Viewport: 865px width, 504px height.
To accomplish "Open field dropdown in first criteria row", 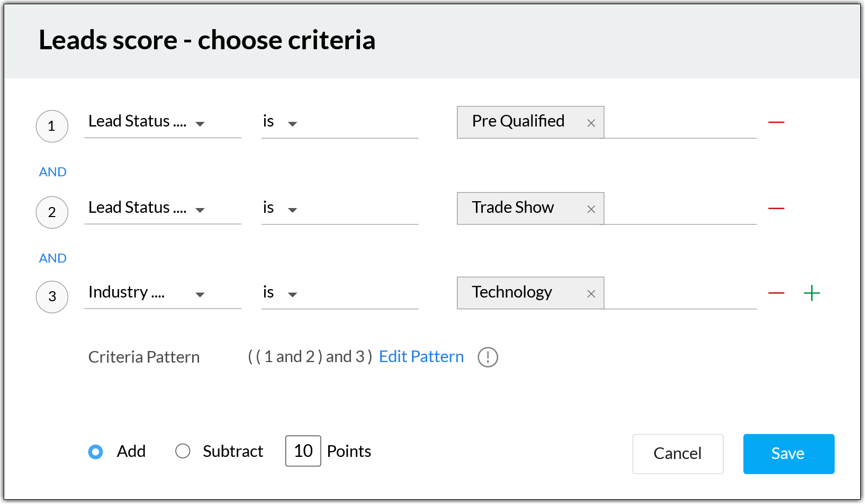I will click(x=200, y=124).
